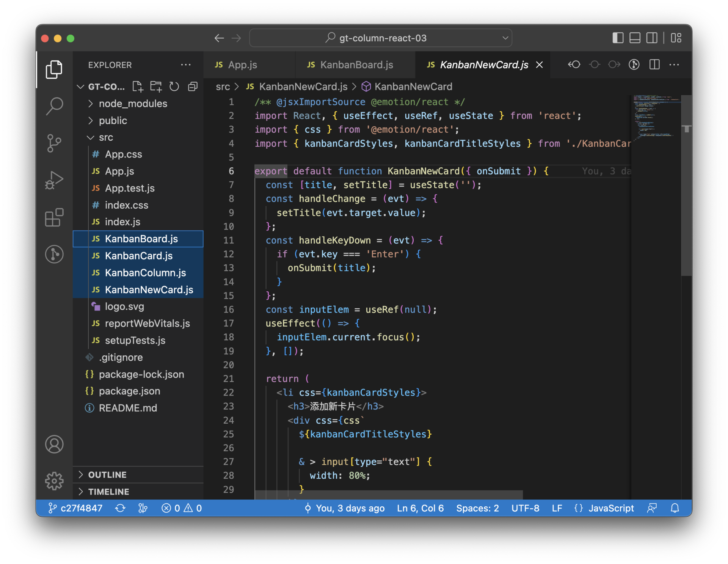728x564 pixels.
Task: Click the file history timeline icon
Action: click(634, 64)
